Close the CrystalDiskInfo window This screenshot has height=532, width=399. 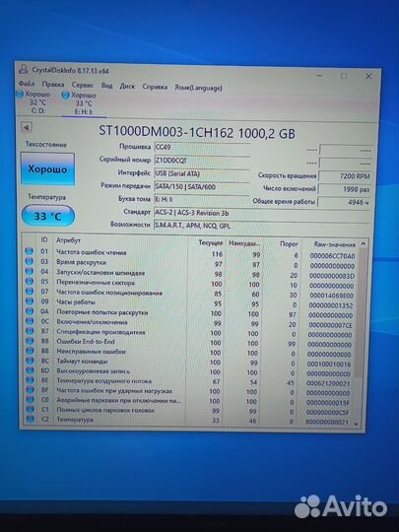coord(368,76)
